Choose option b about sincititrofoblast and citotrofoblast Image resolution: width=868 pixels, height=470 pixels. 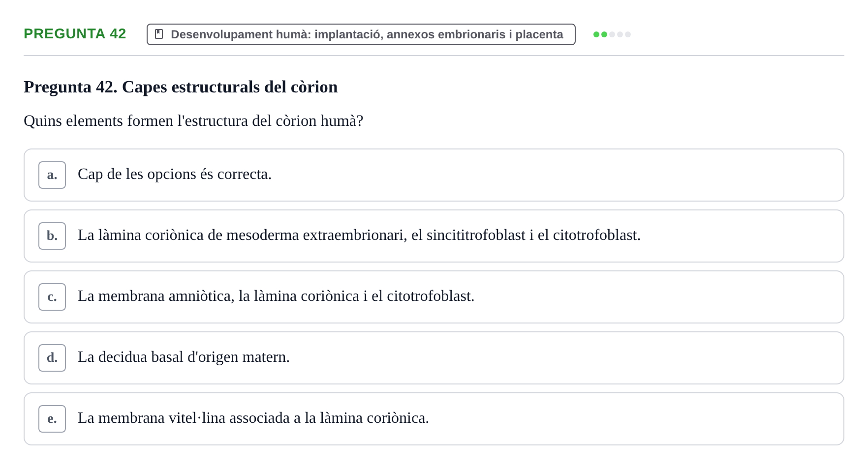pyautogui.click(x=434, y=236)
